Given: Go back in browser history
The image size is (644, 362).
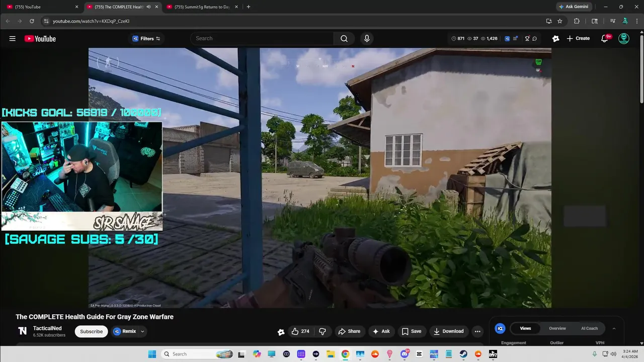Looking at the screenshot, I should point(8,21).
